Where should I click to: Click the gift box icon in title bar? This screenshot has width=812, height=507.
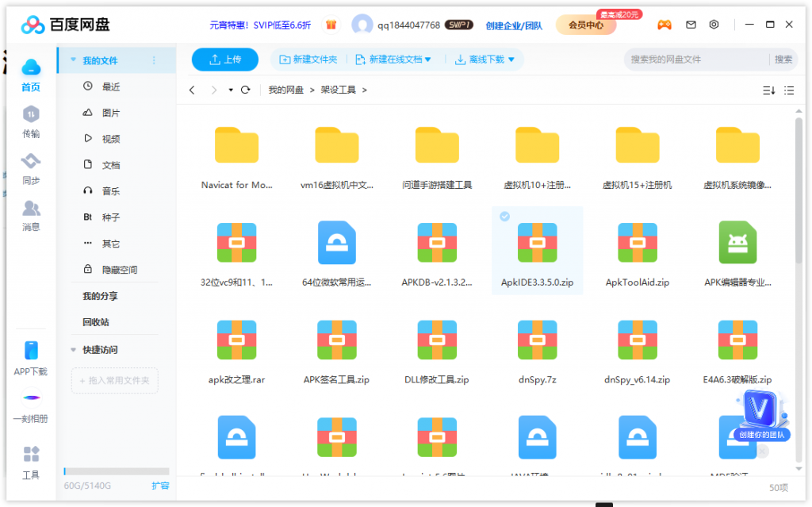click(x=331, y=25)
